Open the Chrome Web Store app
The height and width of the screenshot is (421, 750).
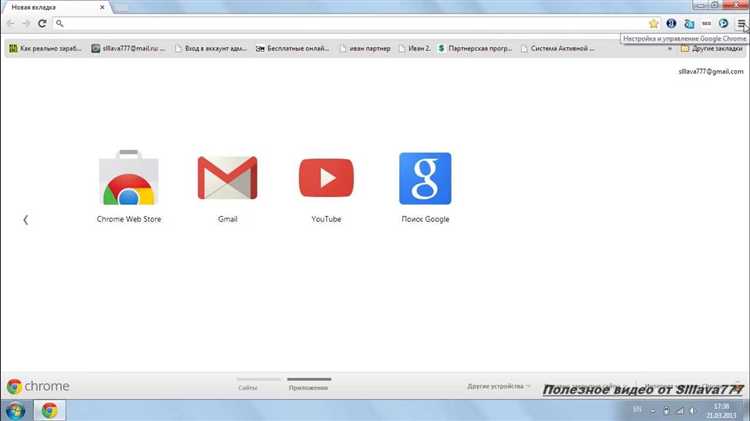(128, 177)
